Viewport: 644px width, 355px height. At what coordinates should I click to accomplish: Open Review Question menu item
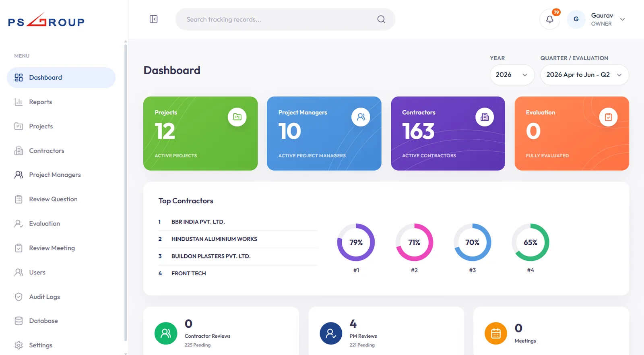coord(61,199)
